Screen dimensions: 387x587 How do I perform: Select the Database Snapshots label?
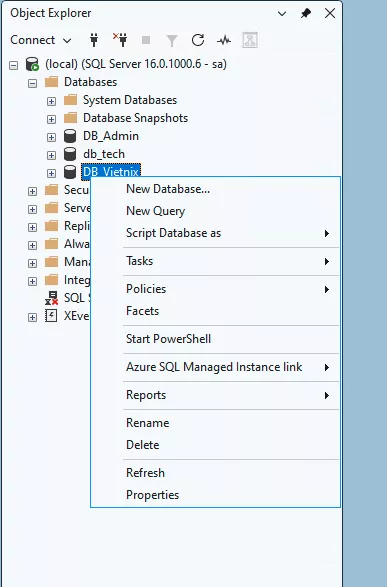[135, 118]
